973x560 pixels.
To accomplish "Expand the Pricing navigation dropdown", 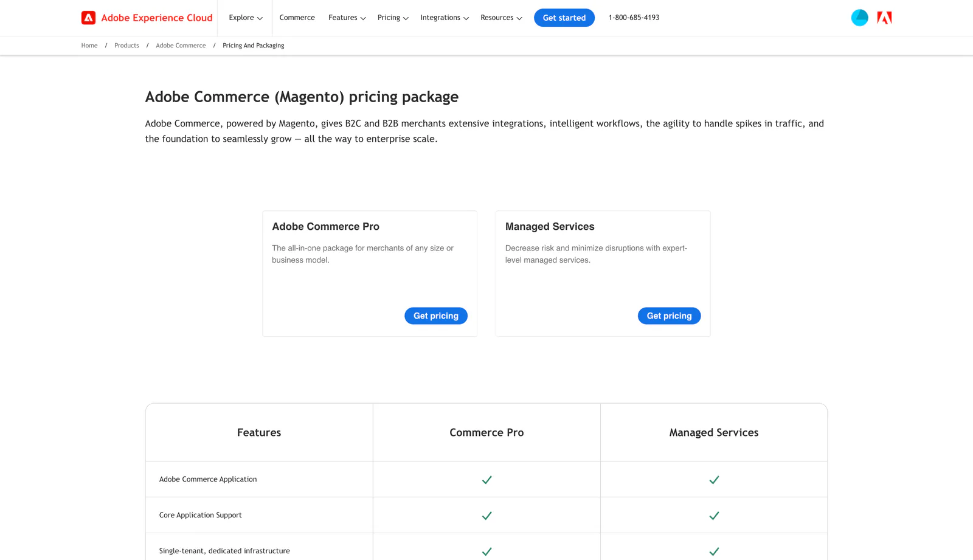I will tap(393, 18).
